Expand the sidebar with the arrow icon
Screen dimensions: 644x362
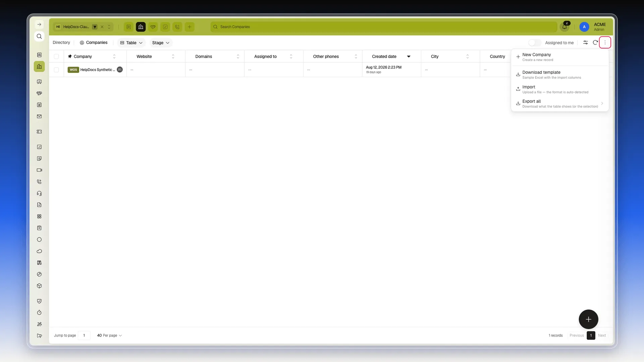pos(39,24)
